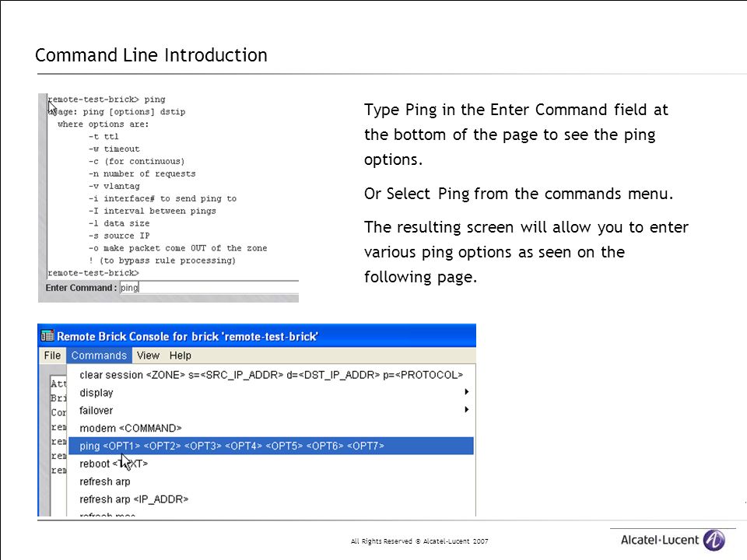
Task: Click the 'where options are:' line
Action: pos(103,124)
